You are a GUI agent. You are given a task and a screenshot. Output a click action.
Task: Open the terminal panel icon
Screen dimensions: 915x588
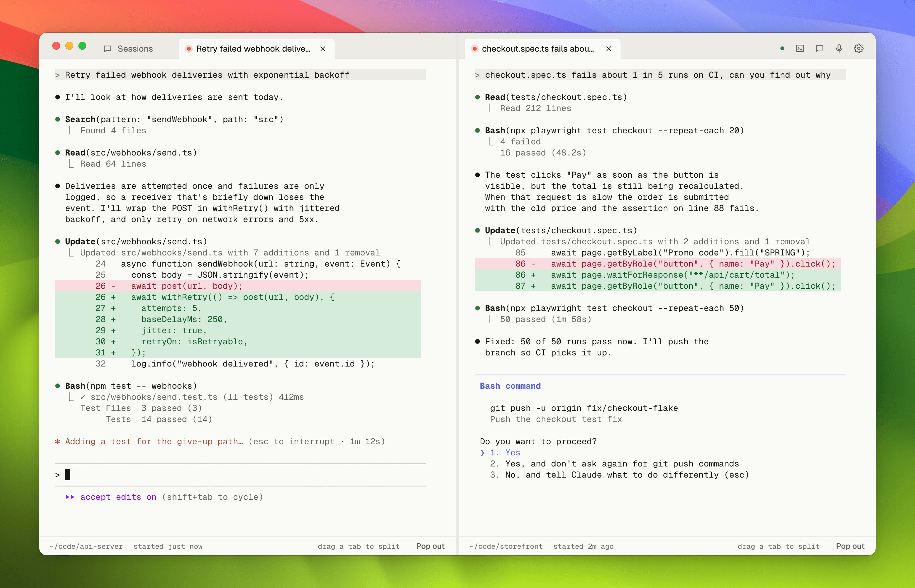[800, 48]
